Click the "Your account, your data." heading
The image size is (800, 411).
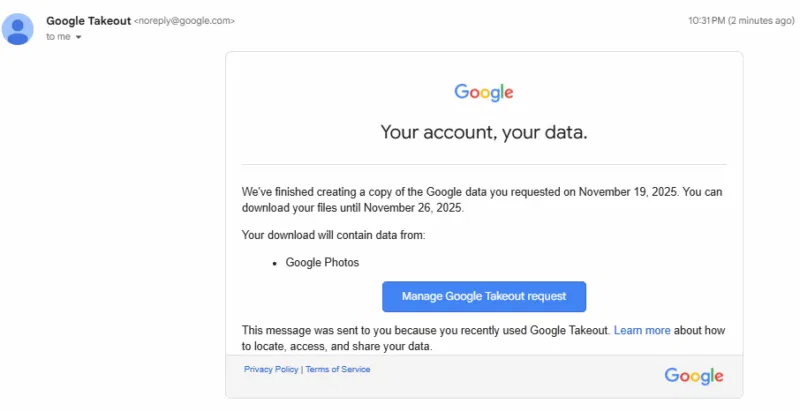click(484, 132)
